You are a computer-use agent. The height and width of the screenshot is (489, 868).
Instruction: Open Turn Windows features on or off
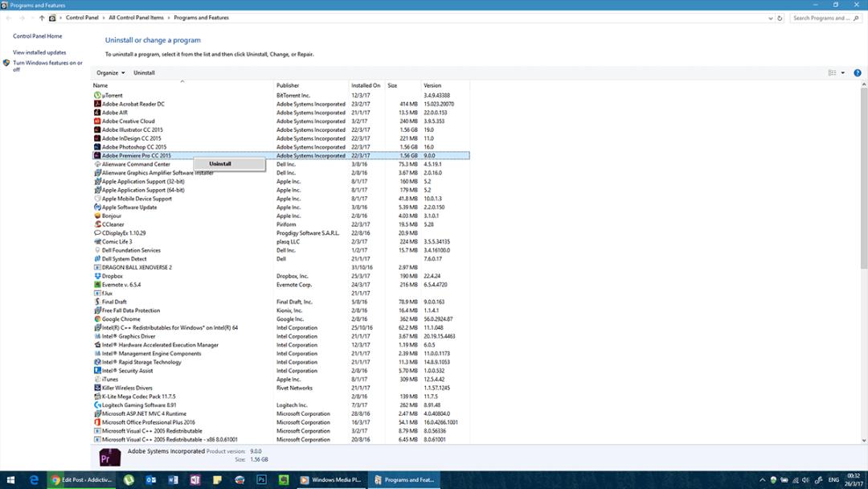[x=47, y=66]
